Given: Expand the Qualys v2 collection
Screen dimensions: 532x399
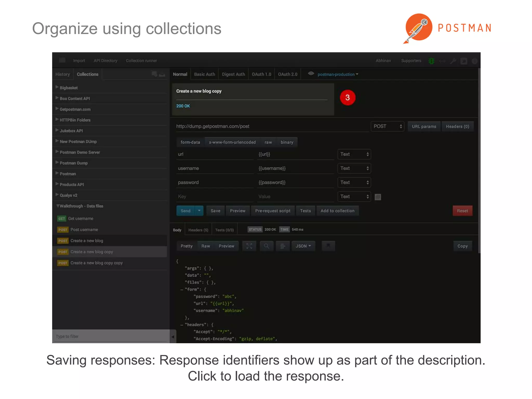Looking at the screenshot, I should (x=57, y=195).
